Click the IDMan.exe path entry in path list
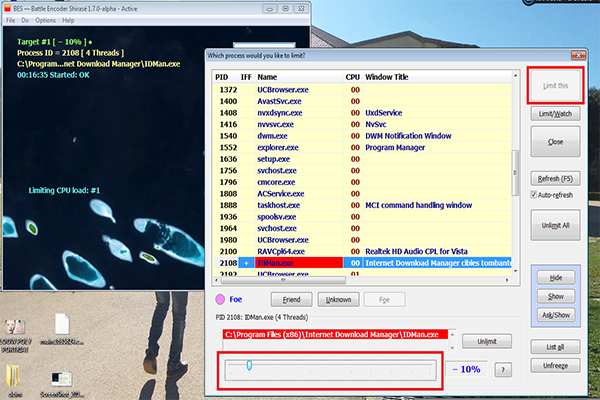This screenshot has width=600, height=400. (336, 335)
